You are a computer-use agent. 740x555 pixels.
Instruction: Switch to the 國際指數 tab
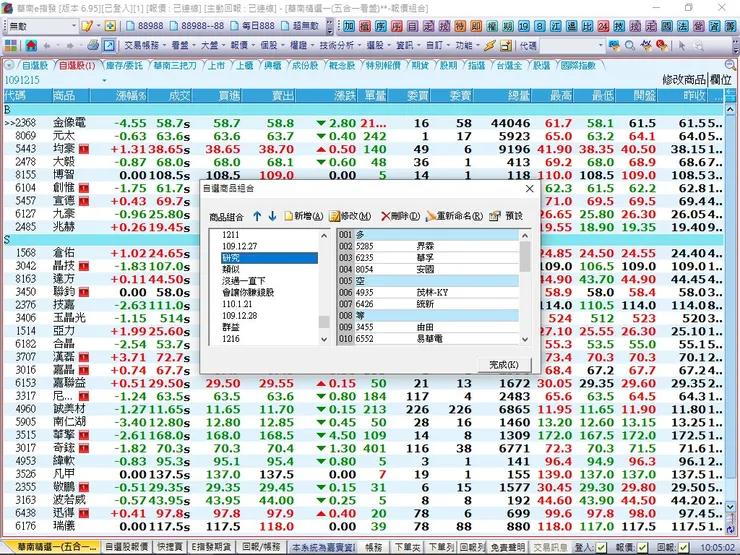tap(578, 66)
